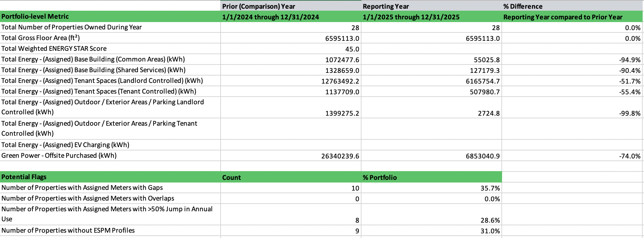The height and width of the screenshot is (238, 644).
Task: Click reporting year value 2724.8
Action: [431, 107]
